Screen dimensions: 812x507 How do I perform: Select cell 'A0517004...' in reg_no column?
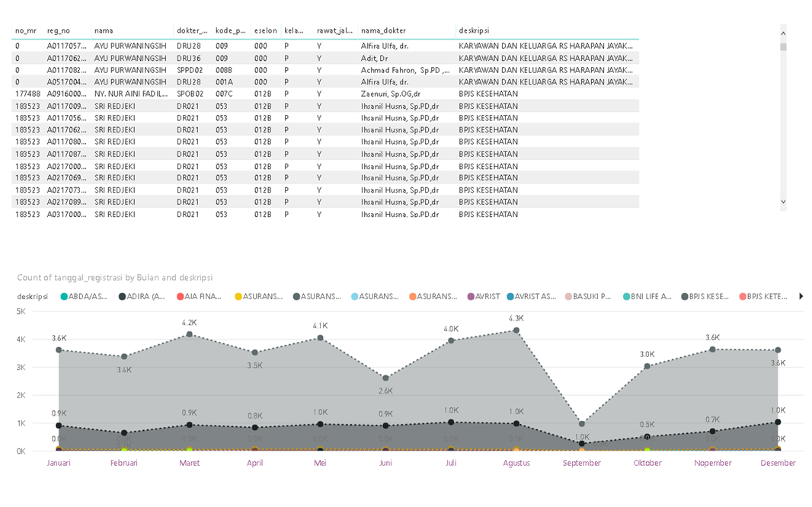click(67, 82)
